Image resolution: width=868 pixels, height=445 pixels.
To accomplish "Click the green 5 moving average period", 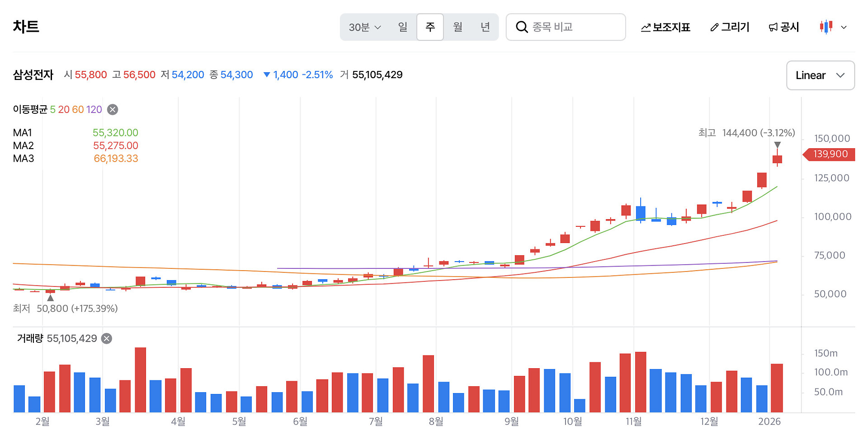I will (52, 109).
